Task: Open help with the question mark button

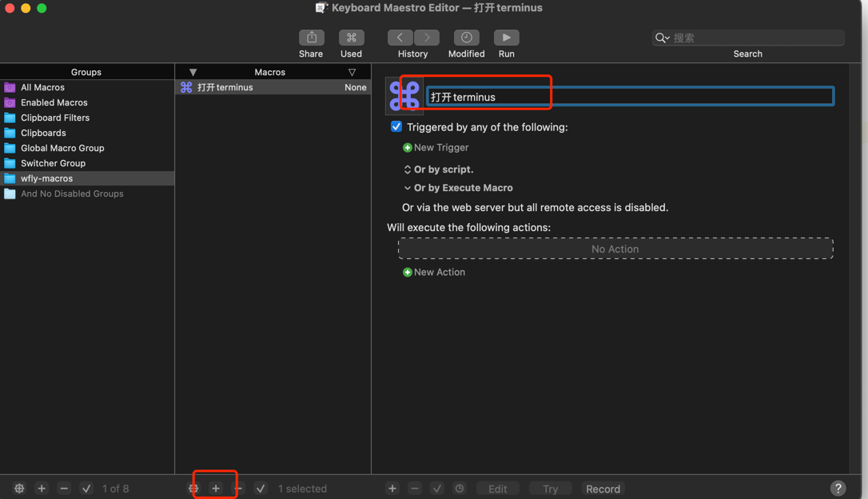Action: point(838,489)
